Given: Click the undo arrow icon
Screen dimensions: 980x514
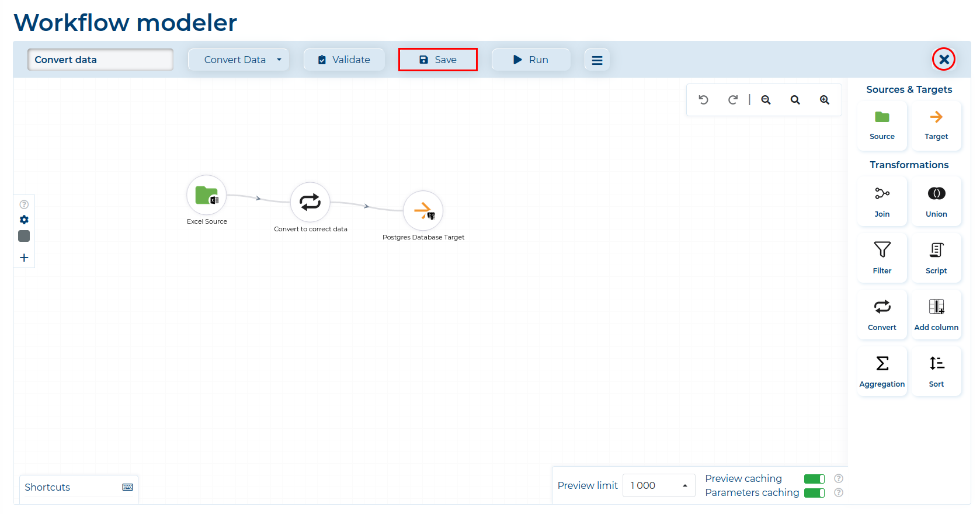Looking at the screenshot, I should pos(704,100).
